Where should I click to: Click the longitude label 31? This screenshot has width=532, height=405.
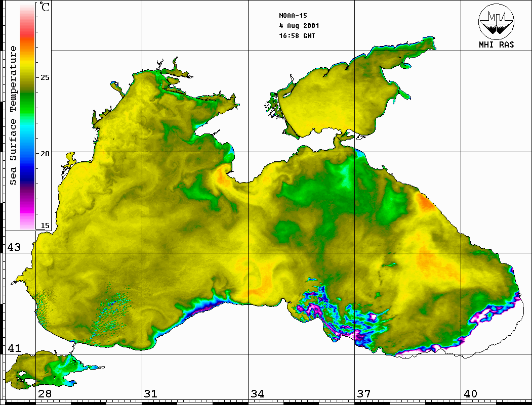pyautogui.click(x=151, y=393)
